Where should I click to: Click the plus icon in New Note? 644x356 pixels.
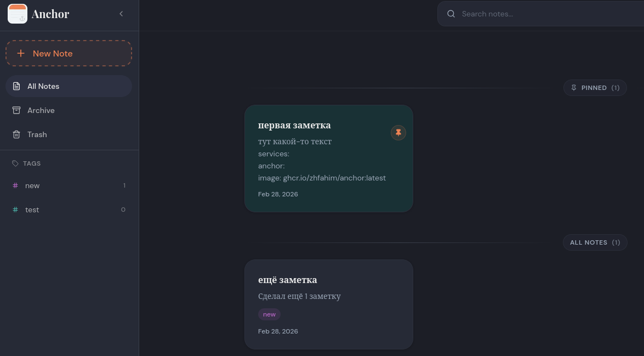(21, 53)
